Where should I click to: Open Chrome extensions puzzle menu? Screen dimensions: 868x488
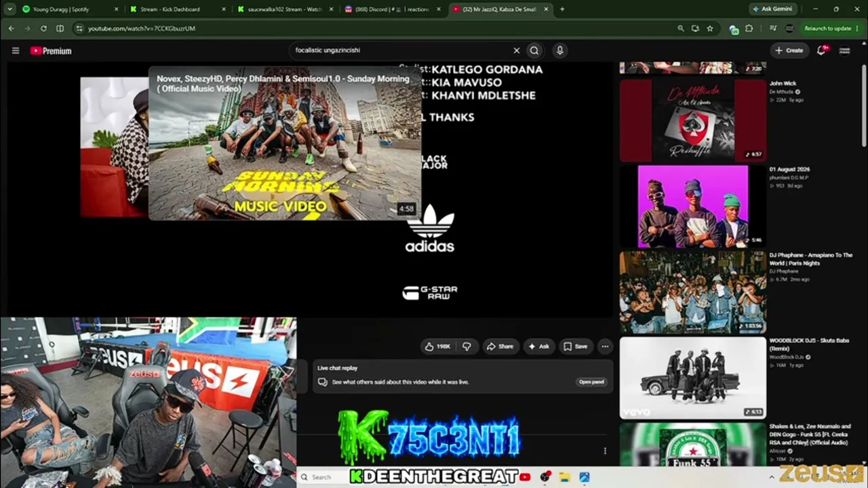[749, 28]
